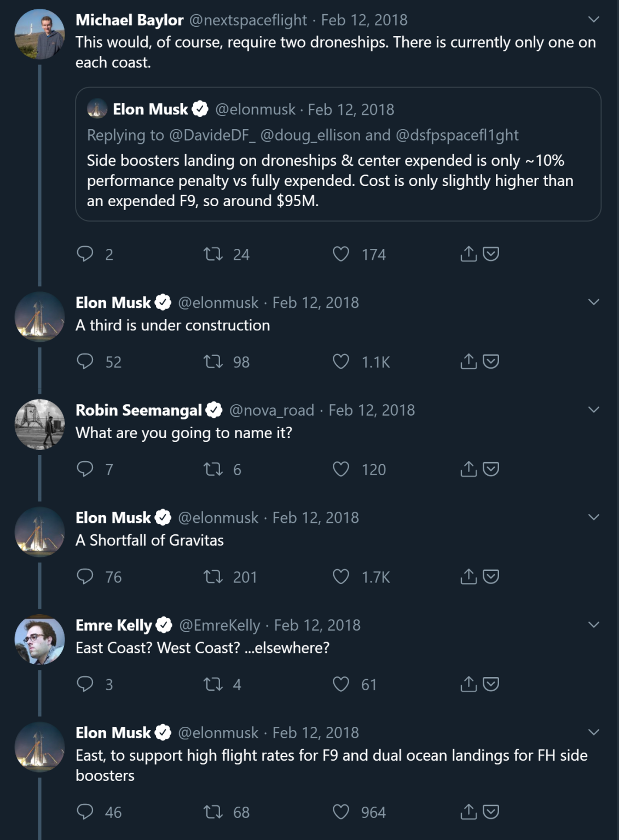The width and height of the screenshot is (619, 840).
Task: Open @EmreKelly profile handle link
Action: (x=219, y=625)
